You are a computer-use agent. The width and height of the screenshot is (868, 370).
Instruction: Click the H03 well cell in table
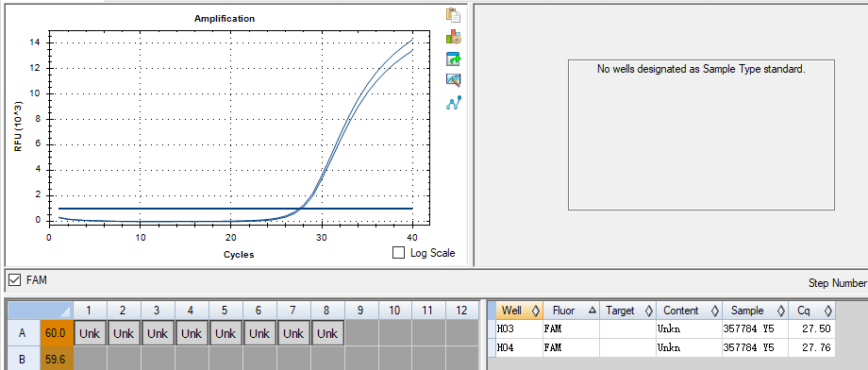519,329
